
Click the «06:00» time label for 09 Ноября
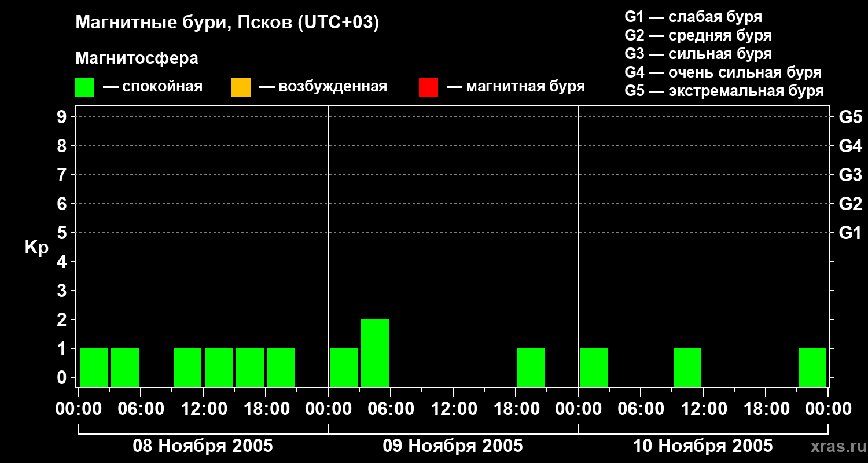pyautogui.click(x=391, y=409)
